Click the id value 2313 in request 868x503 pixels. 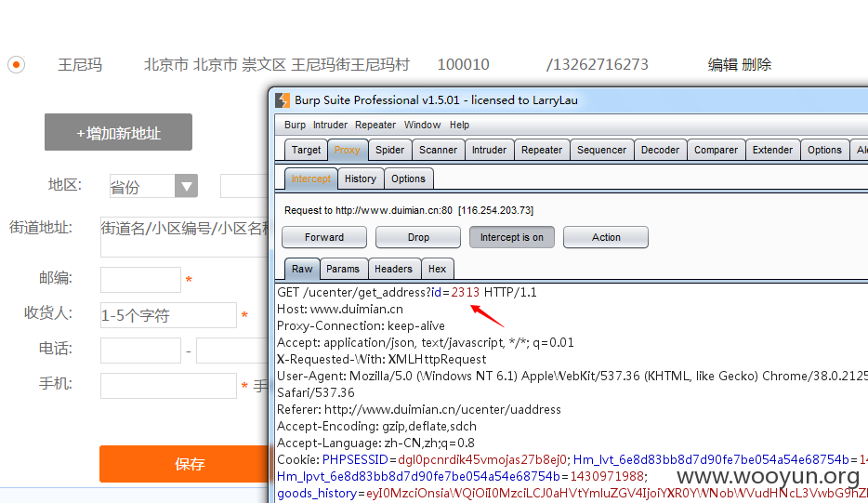click(465, 293)
